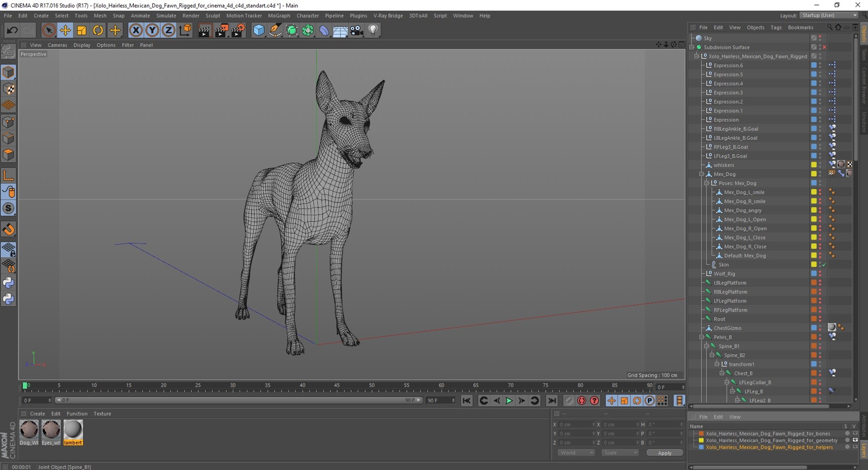Click the Subdivision Surface generator icon
This screenshot has height=470, width=868.
pyautogui.click(x=292, y=30)
